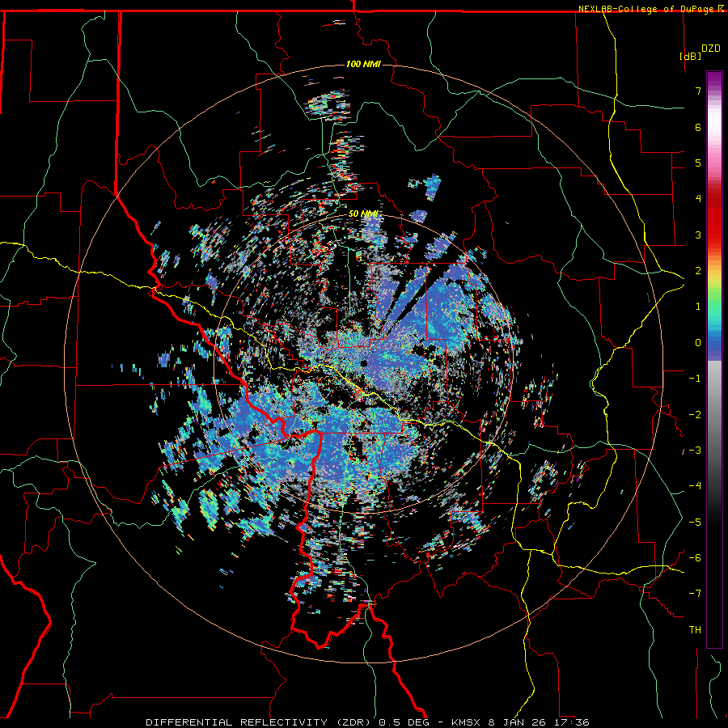Click the 100 NMI range ring label

pos(363,64)
